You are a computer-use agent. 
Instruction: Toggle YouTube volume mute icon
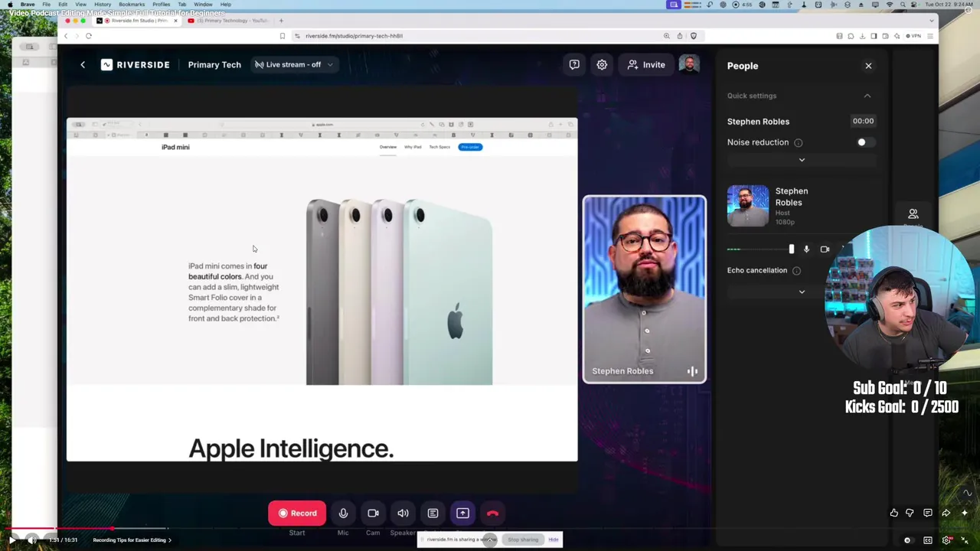click(x=32, y=540)
